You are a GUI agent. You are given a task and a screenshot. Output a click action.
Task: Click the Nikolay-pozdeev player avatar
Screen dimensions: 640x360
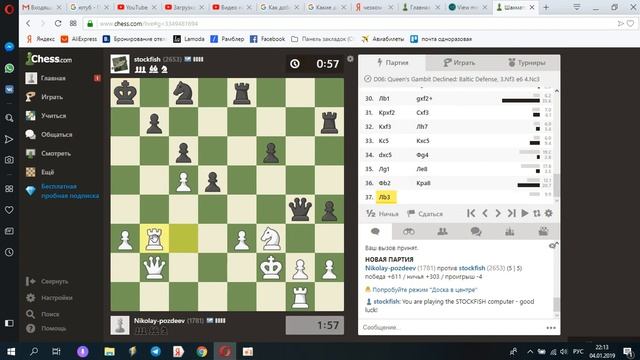[120, 325]
